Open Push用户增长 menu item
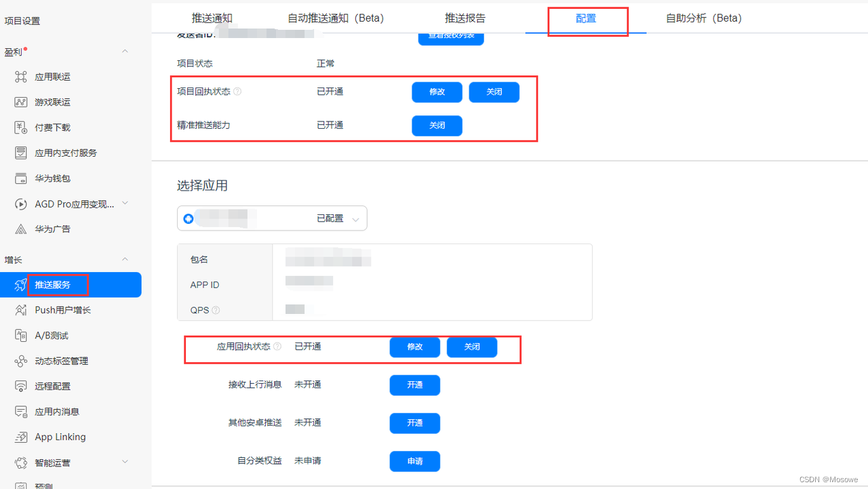Screen dimensions: 868x489 (x=63, y=310)
